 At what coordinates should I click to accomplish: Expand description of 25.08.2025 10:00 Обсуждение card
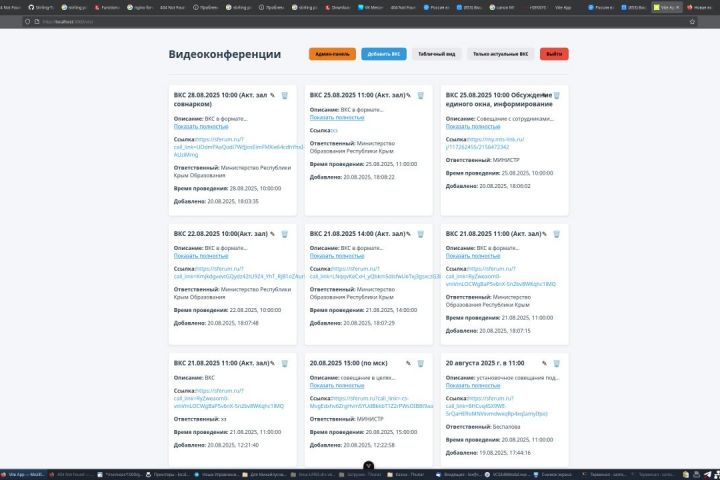point(473,127)
